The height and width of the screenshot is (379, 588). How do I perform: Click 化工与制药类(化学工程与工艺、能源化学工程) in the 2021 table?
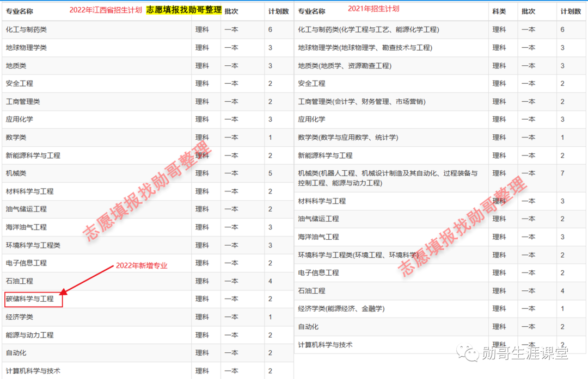click(x=368, y=29)
